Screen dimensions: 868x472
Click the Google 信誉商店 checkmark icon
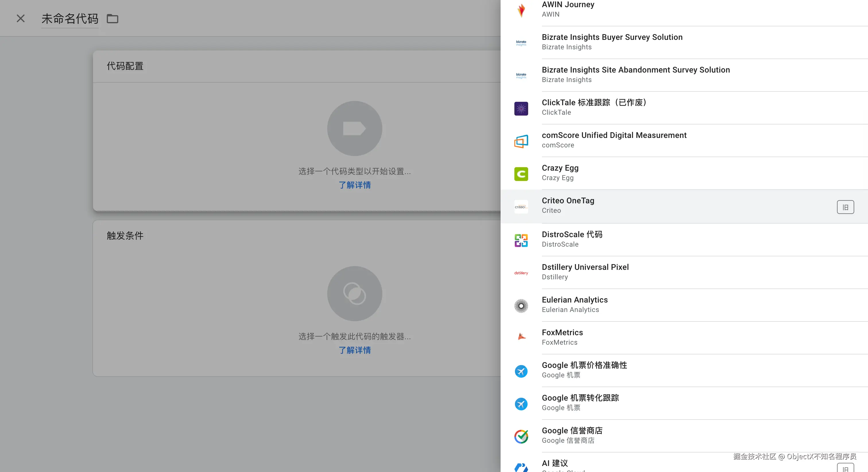coord(521,436)
